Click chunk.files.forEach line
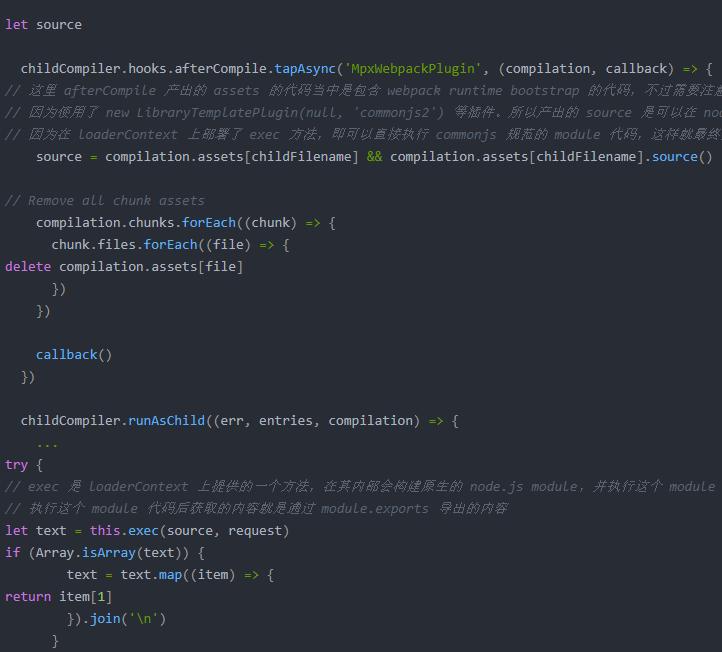 [170, 244]
